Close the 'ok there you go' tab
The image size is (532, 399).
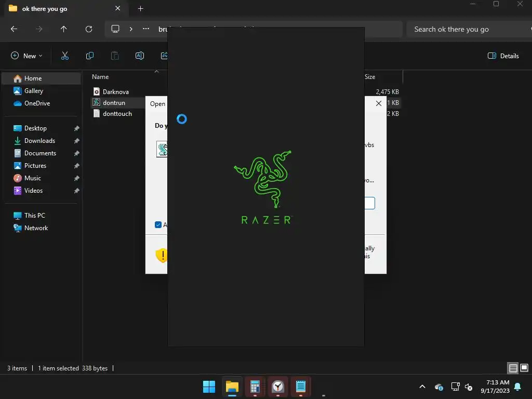tap(118, 8)
